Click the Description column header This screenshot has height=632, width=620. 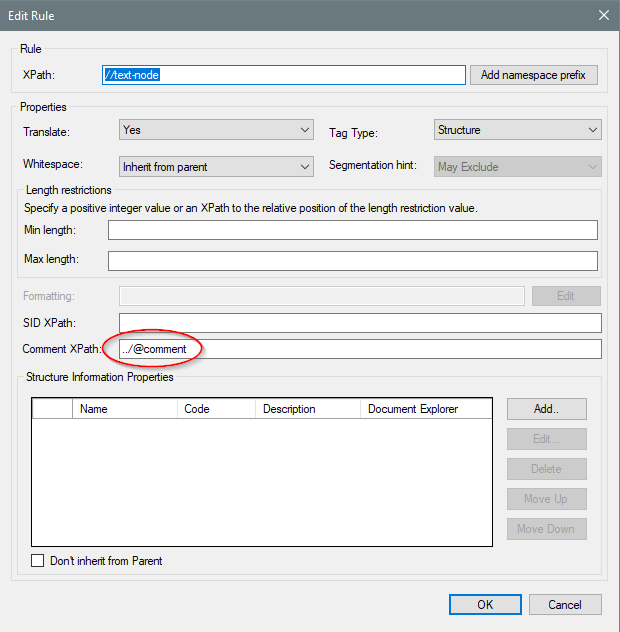point(308,409)
